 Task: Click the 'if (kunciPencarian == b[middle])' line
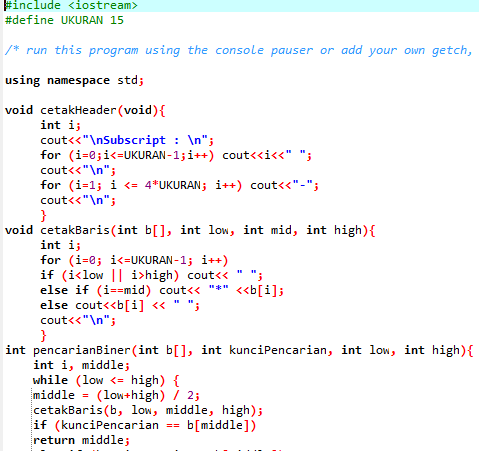[x=144, y=425]
